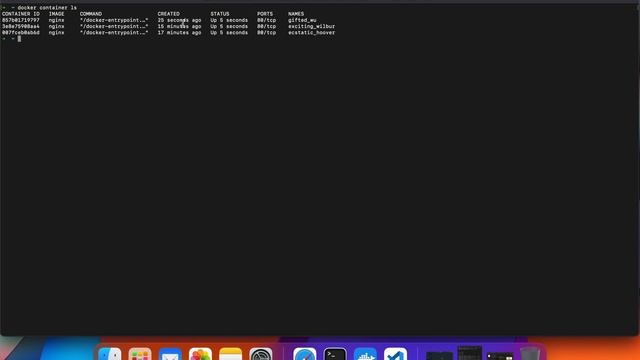Click the CREATED column header
640x360 pixels.
point(169,14)
